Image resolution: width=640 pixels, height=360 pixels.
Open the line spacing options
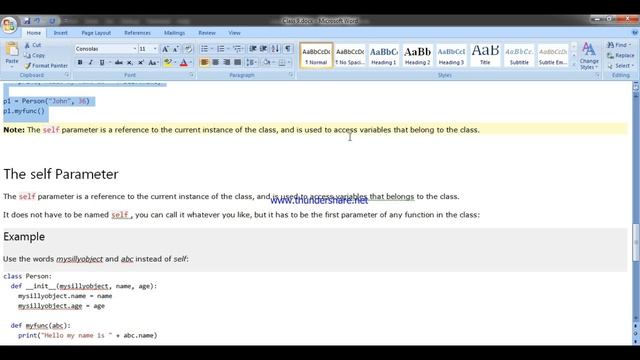pos(251,62)
